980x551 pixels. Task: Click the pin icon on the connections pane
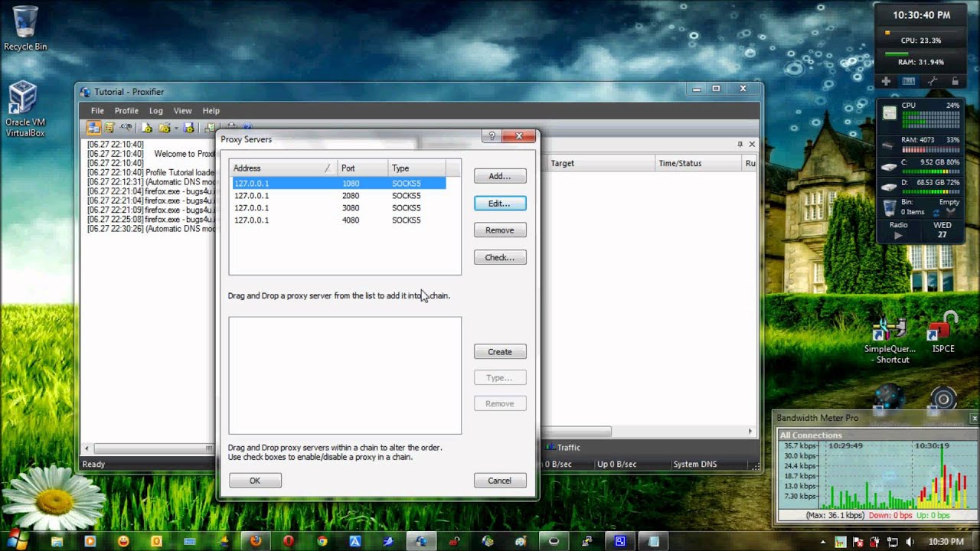740,144
